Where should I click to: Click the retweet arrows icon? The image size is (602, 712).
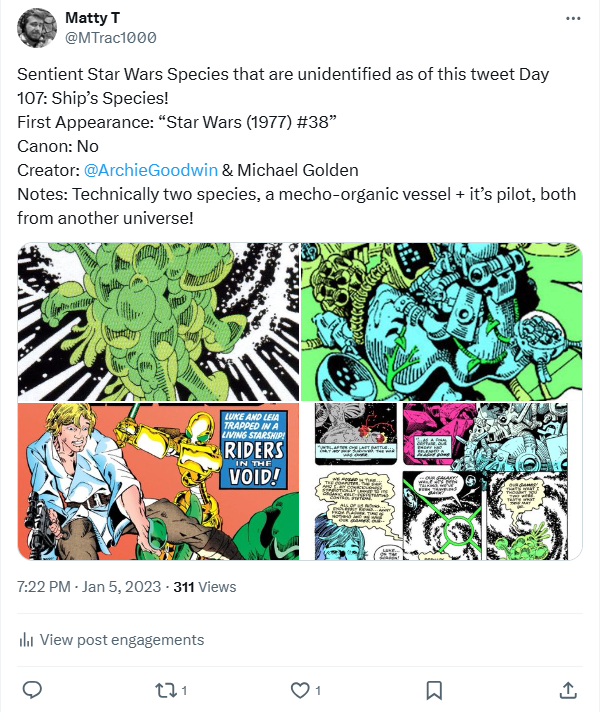[x=166, y=689]
